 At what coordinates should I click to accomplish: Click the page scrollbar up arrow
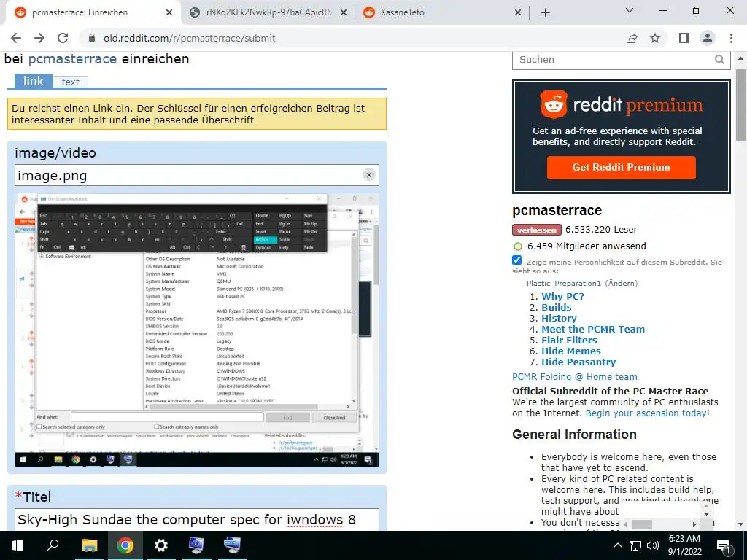pos(740,58)
